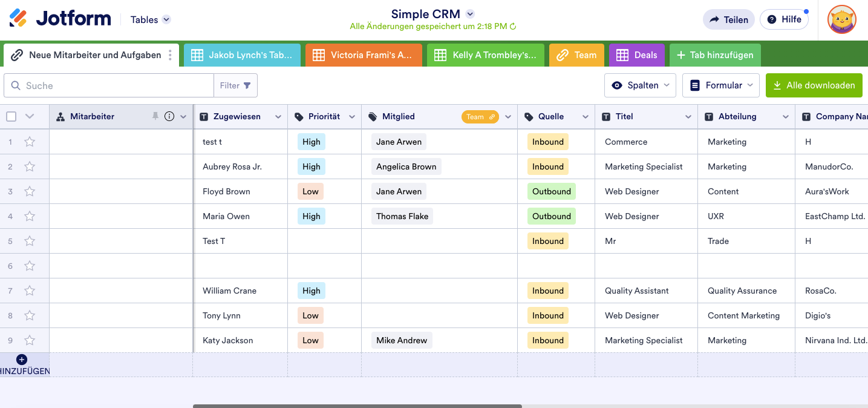Click the Team link badge in Mitglied column
The image size is (868, 408).
pos(480,117)
